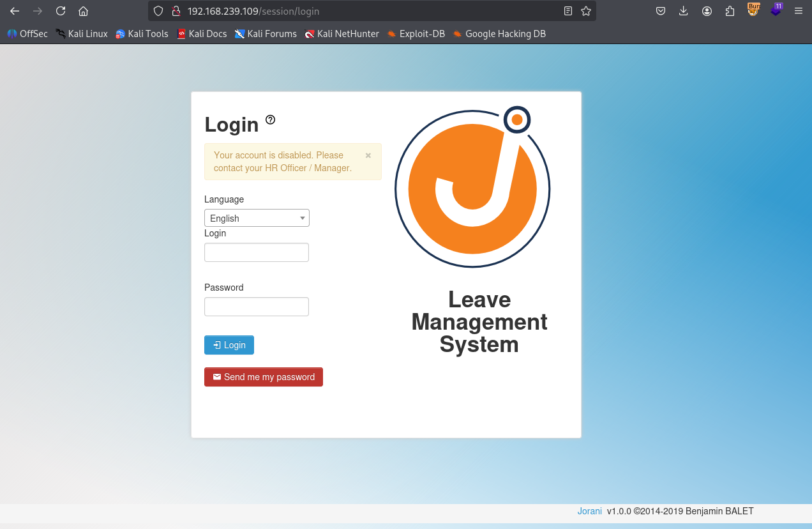
Task: Click the Burp Suite extension icon
Action: pyautogui.click(x=753, y=10)
